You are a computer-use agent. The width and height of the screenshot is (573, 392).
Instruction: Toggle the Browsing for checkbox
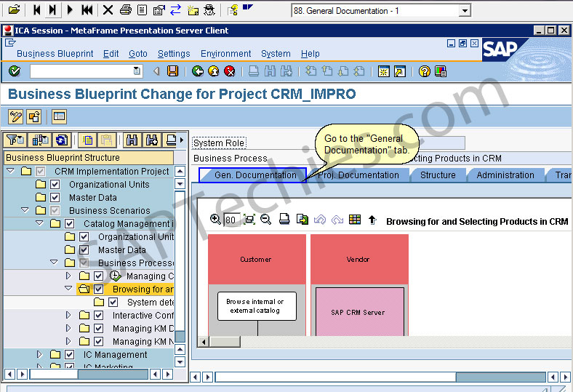tap(98, 289)
